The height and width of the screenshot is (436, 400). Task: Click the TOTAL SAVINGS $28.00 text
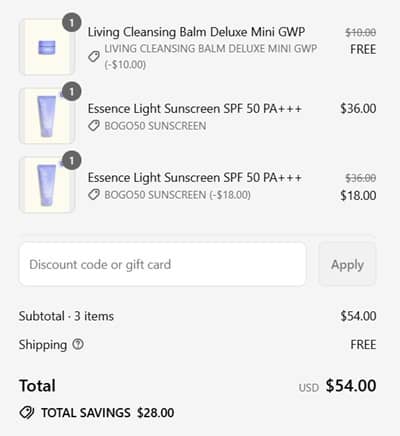coord(107,413)
